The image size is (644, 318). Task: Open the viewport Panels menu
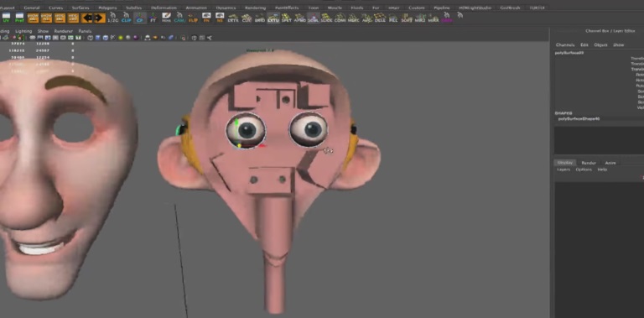85,31
